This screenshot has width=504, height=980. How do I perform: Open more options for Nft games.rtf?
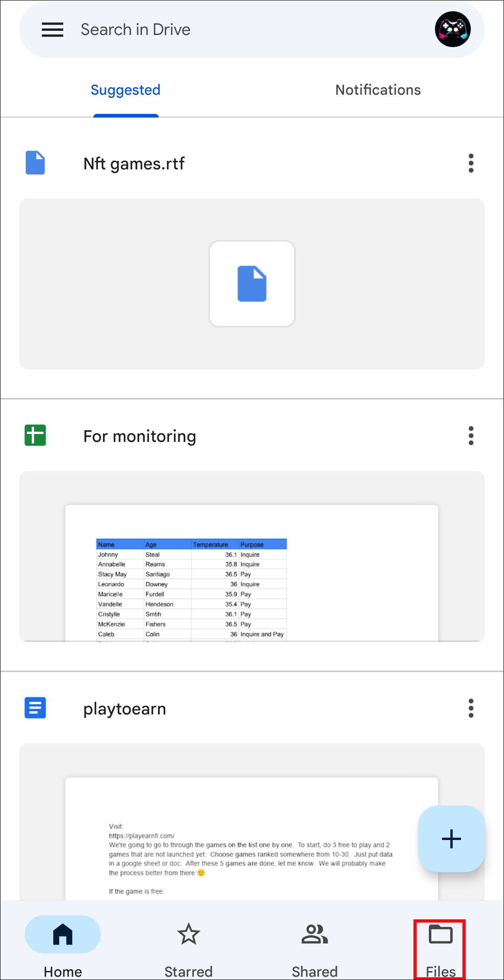(x=471, y=163)
